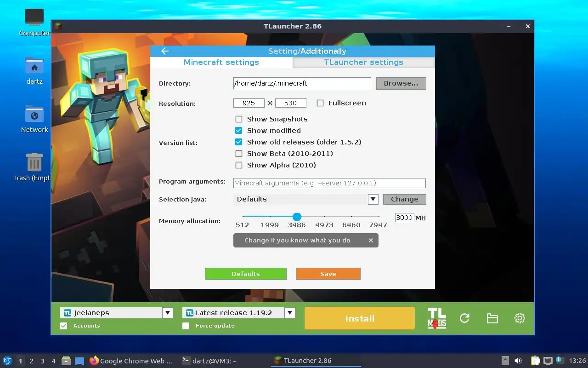This screenshot has width=588, height=368.
Task: Switch to Minecraft settings tab
Action: (x=221, y=62)
